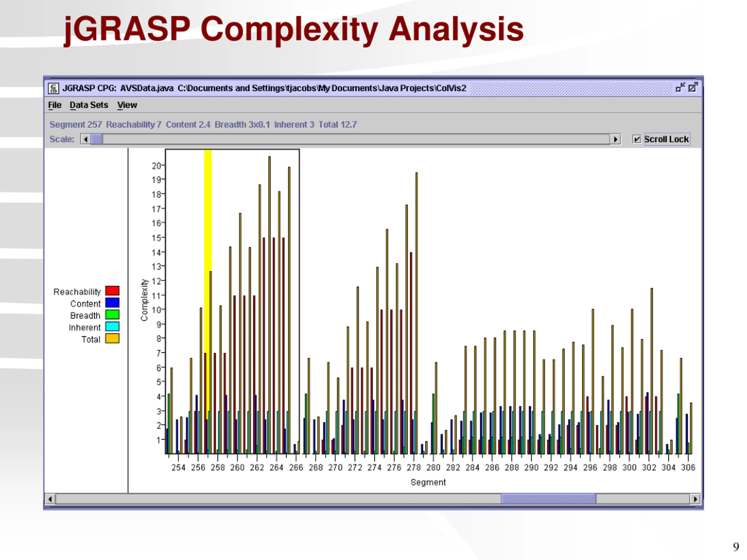Click the 'Segment 257' status text

(76, 125)
